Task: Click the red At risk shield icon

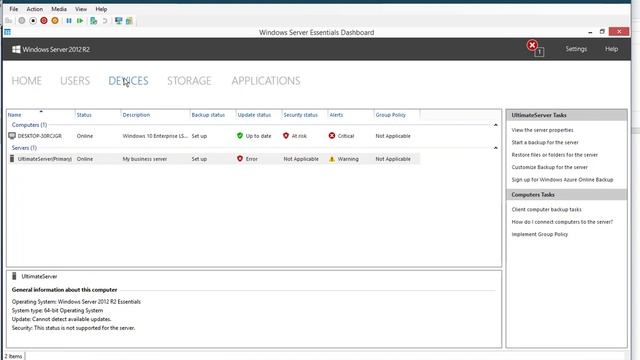Action: tap(286, 136)
